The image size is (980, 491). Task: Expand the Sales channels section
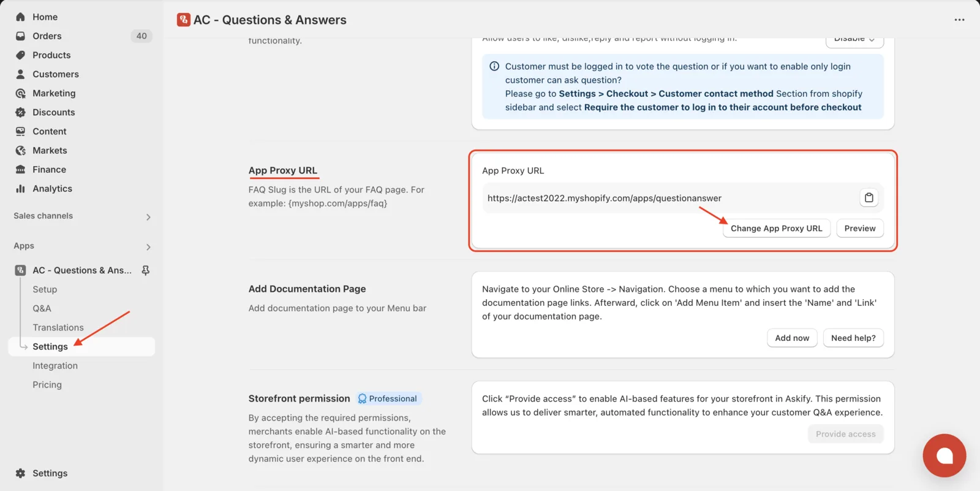[x=148, y=217]
